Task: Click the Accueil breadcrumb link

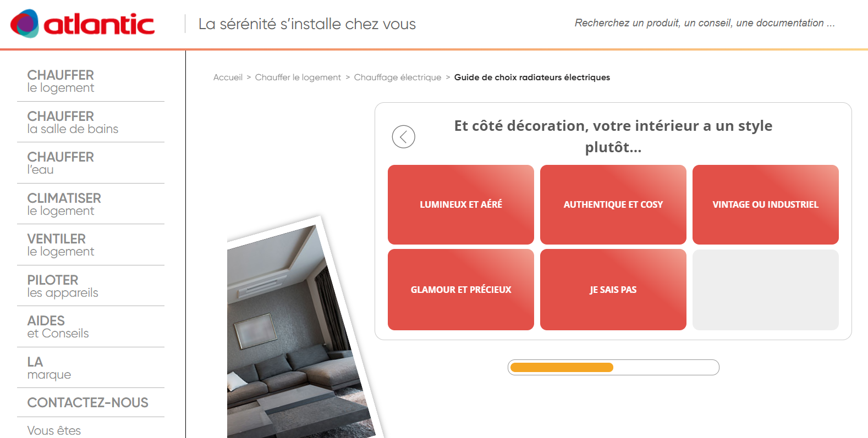Action: 228,77
